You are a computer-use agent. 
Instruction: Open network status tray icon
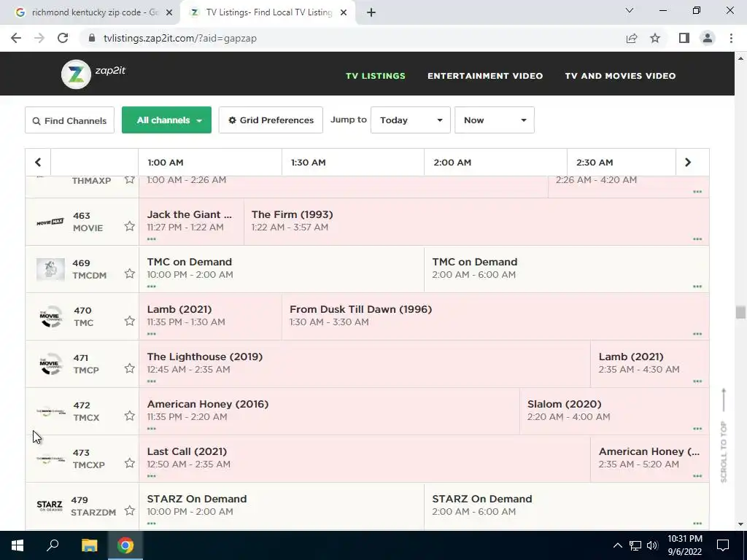point(635,545)
